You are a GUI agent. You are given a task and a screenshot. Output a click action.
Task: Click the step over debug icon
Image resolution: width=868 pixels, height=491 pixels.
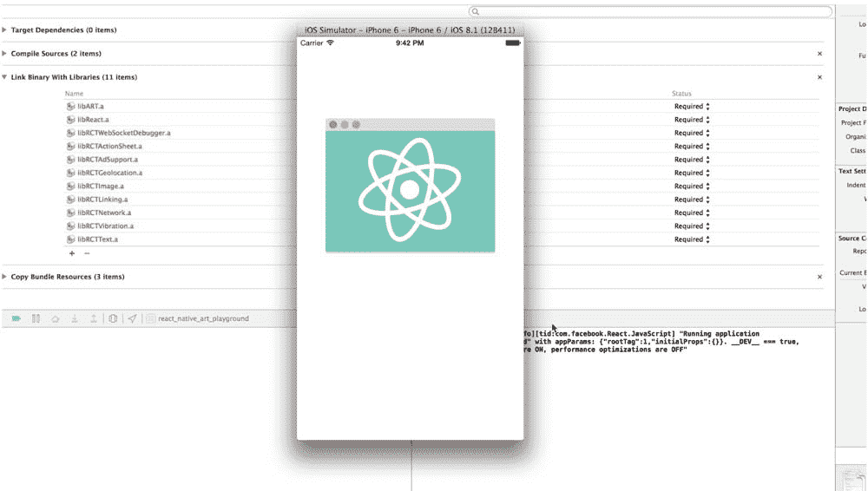click(x=55, y=318)
